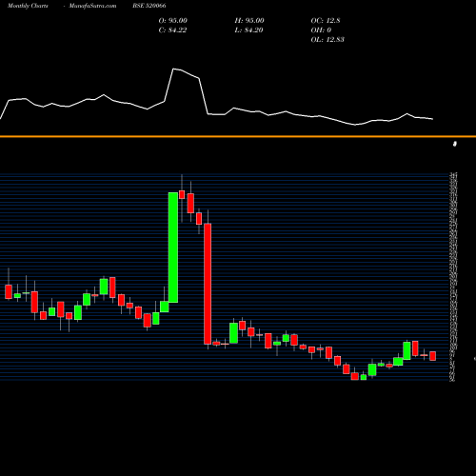The image size is (476, 476).
Task: Click the 'OL: 12.83' value
Action: 327,40
